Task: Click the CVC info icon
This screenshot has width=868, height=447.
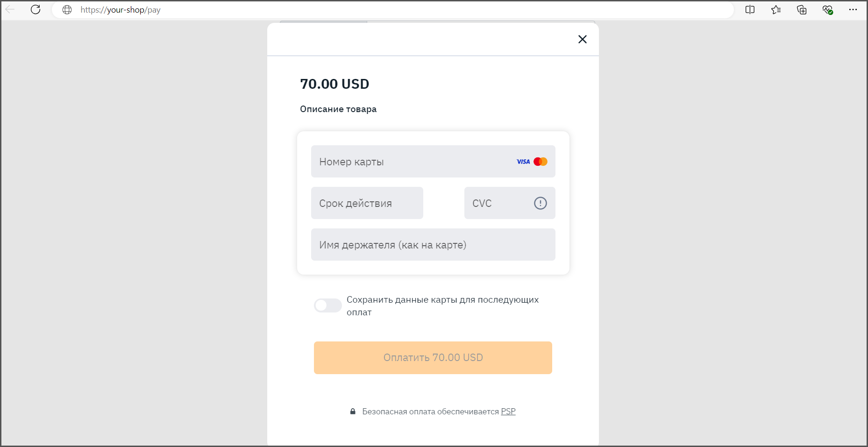Action: point(540,203)
